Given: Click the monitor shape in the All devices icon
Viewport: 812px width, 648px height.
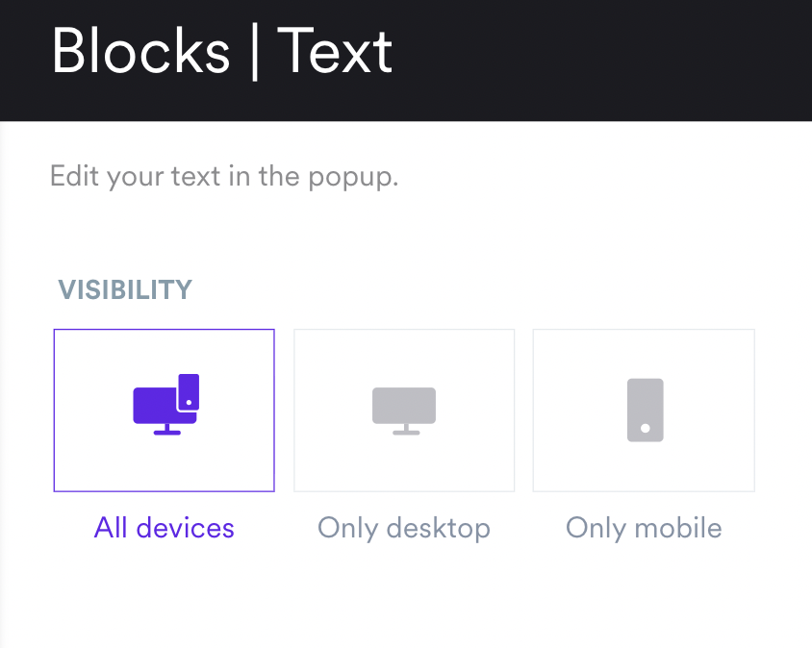Looking at the screenshot, I should tap(152, 404).
